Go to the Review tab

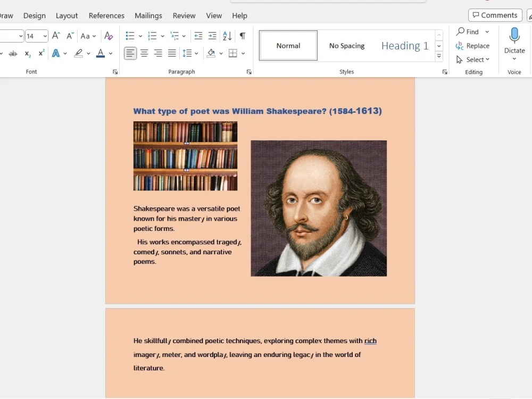pos(184,15)
